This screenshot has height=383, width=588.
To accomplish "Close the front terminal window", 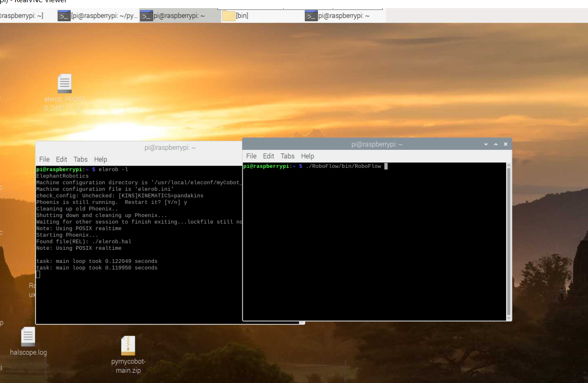I will tap(506, 144).
